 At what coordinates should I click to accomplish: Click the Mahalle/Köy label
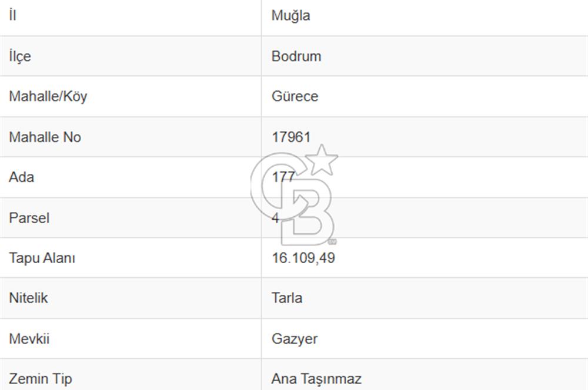[x=48, y=96]
